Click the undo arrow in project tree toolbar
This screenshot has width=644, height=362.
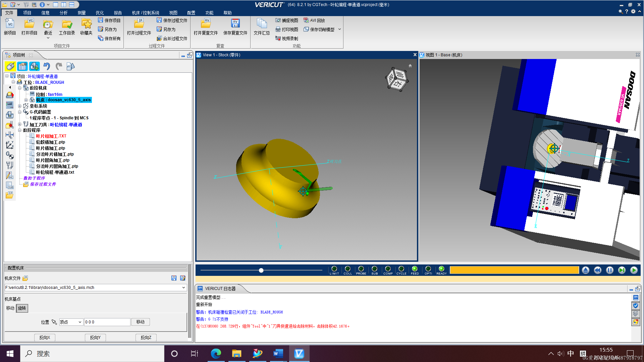click(x=47, y=66)
